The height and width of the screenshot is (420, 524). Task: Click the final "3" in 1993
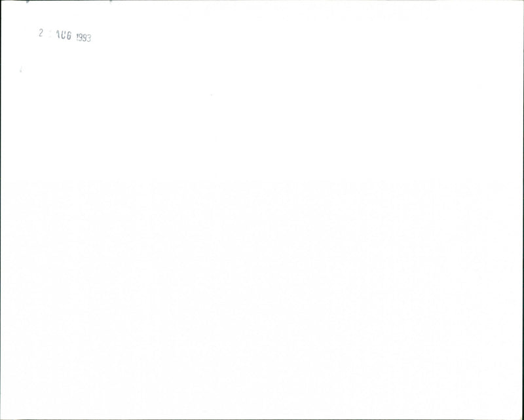coord(89,39)
